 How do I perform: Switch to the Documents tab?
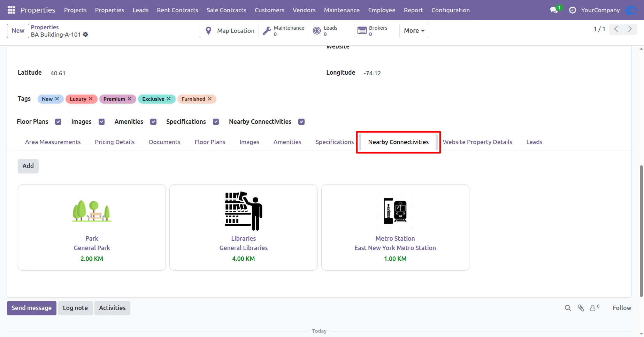[164, 142]
